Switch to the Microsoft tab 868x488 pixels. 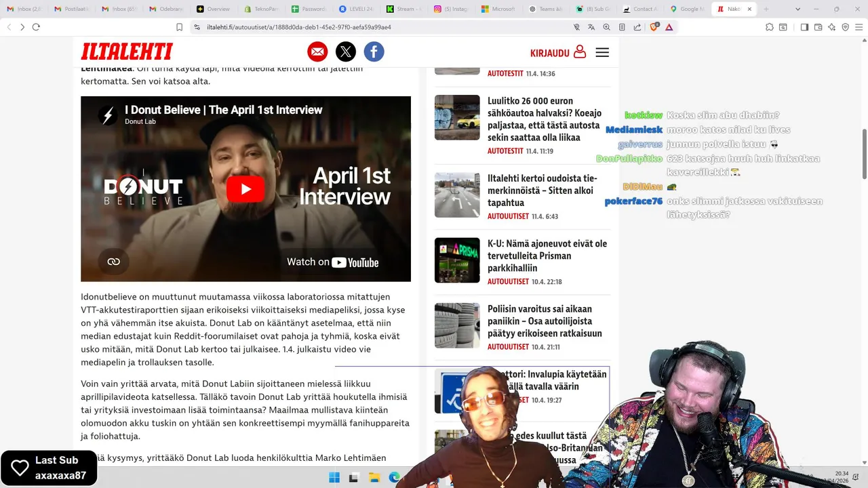pyautogui.click(x=498, y=9)
